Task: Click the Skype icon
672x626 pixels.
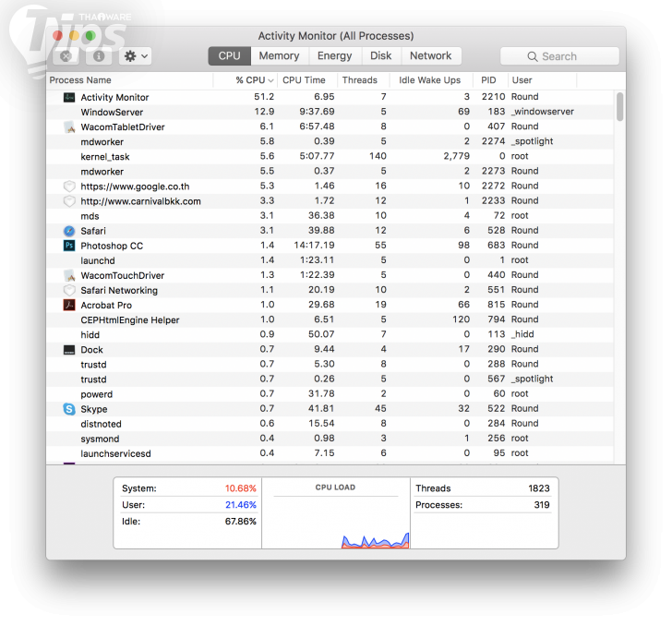Action: [69, 409]
